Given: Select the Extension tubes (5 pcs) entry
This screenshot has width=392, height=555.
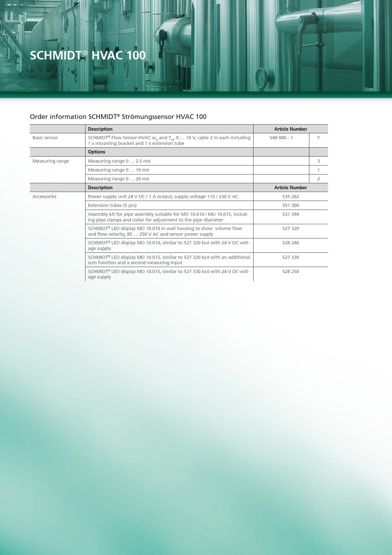Looking at the screenshot, I should click(112, 205).
